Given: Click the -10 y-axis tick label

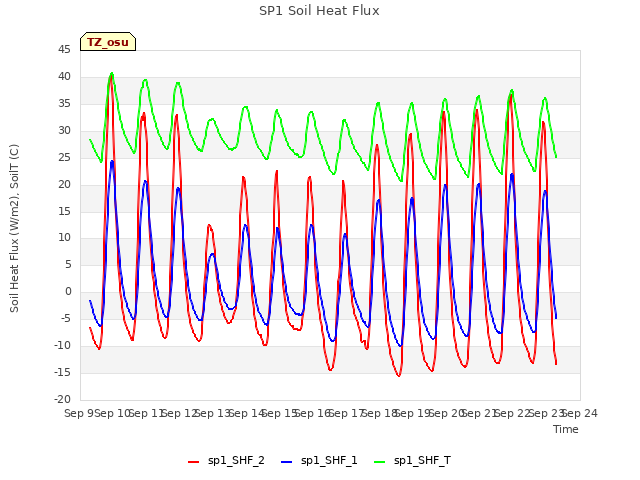Looking at the screenshot, I should tap(62, 346).
